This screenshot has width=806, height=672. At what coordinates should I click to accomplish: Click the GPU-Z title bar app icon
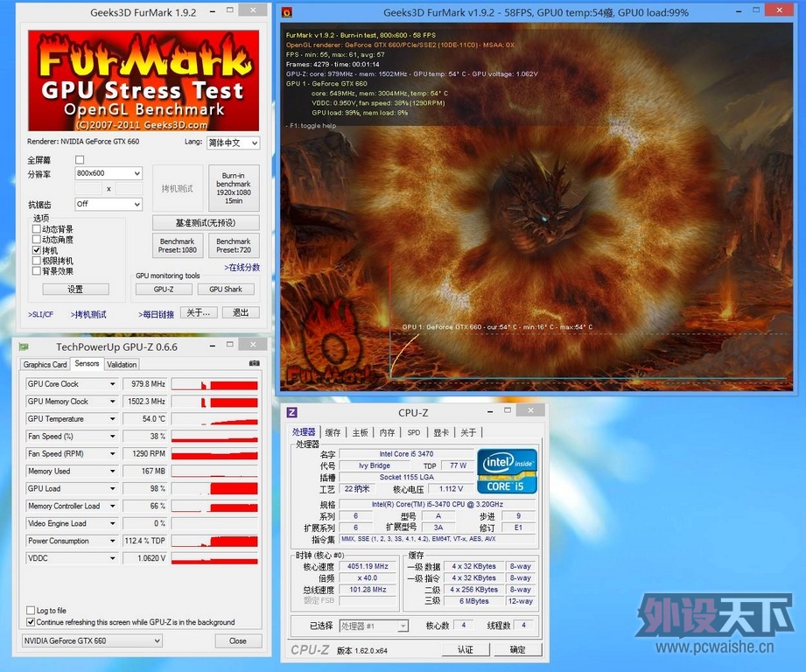click(24, 346)
